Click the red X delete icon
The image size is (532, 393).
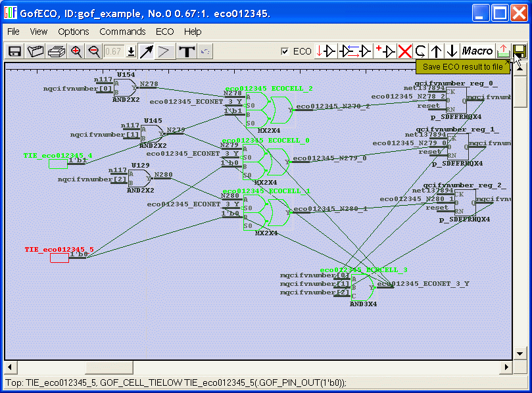pyautogui.click(x=404, y=51)
